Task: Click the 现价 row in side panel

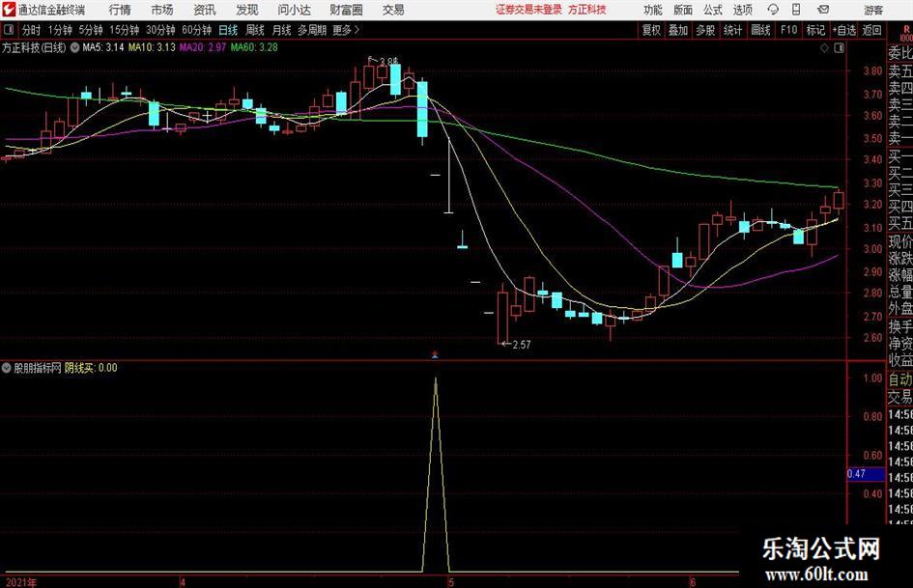Action: (x=900, y=241)
